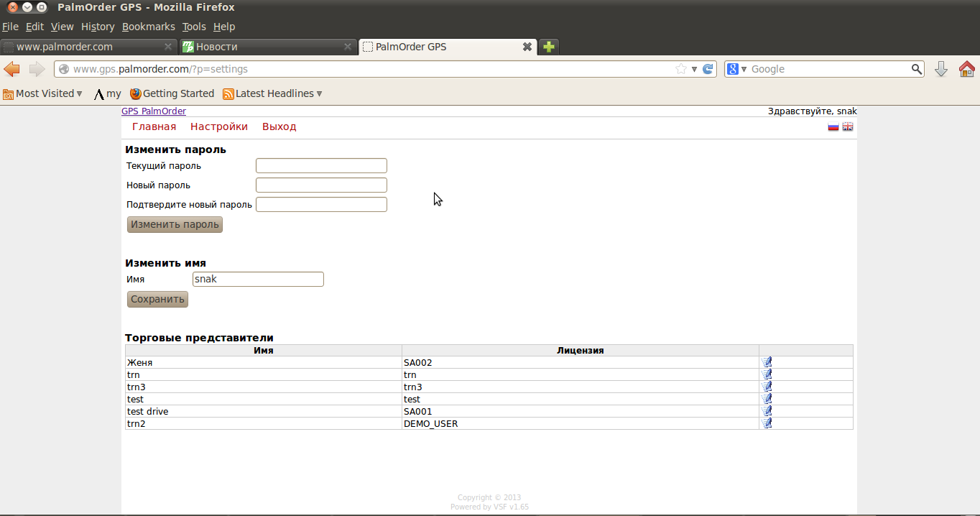Focus the Текущий пароль input field
This screenshot has height=516, width=980.
point(321,166)
